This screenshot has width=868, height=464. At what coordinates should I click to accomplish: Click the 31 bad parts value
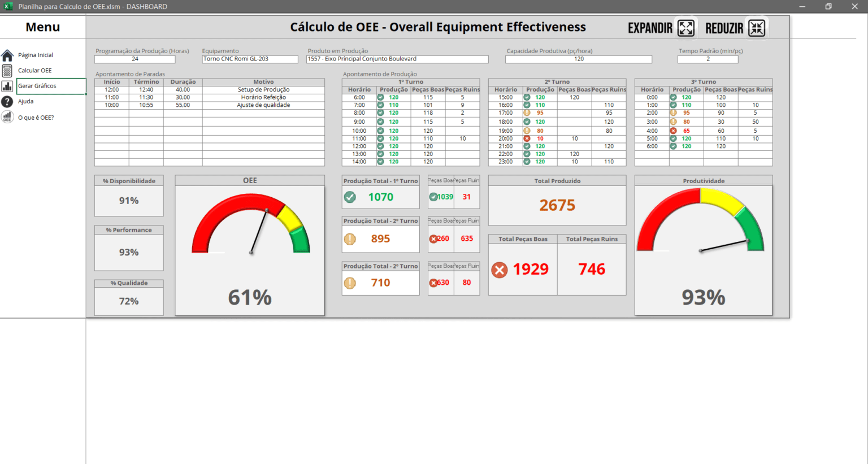467,197
